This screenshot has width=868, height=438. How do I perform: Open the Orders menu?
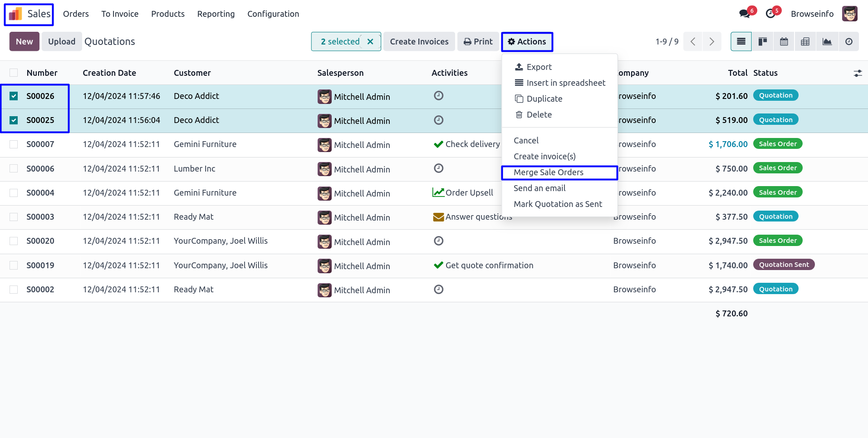coord(76,14)
